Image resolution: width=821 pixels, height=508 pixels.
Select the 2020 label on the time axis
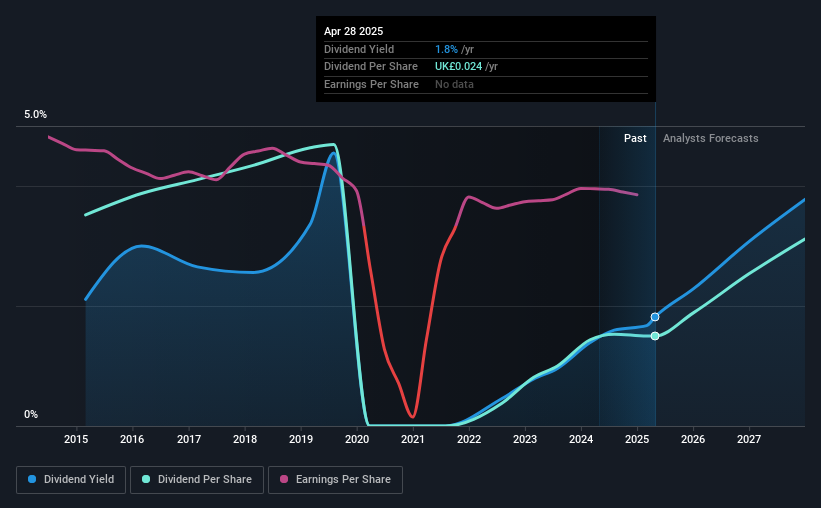point(357,439)
